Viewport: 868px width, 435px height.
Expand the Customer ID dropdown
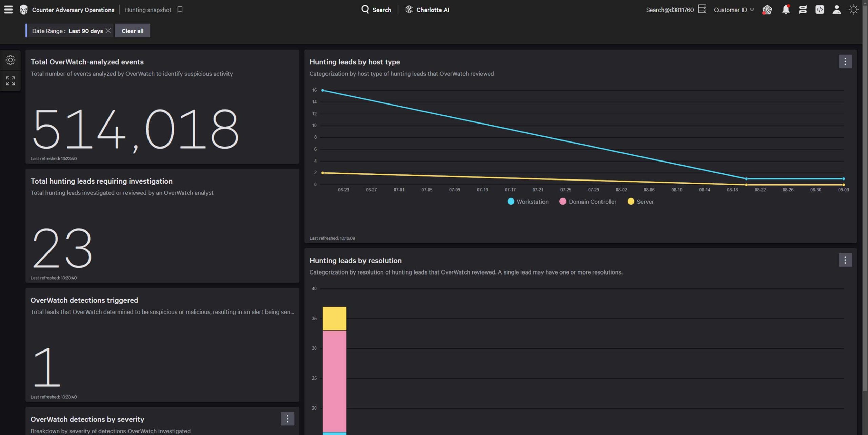(x=734, y=10)
